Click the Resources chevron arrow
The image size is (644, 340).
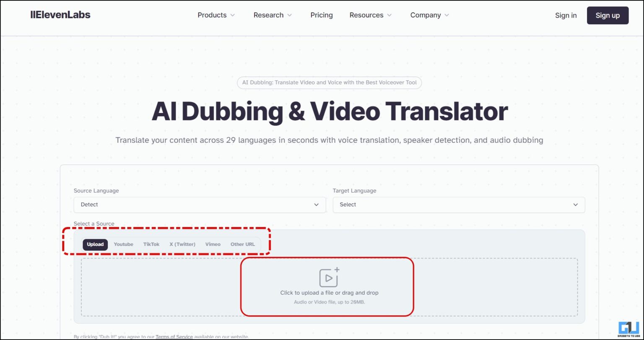[390, 15]
